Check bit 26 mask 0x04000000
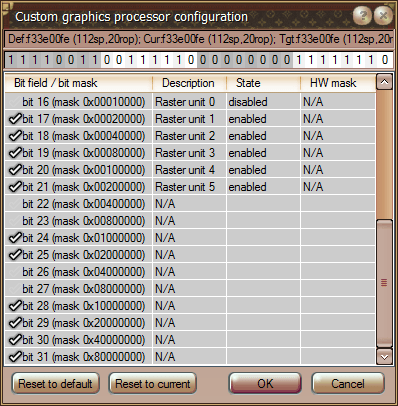 [15, 272]
